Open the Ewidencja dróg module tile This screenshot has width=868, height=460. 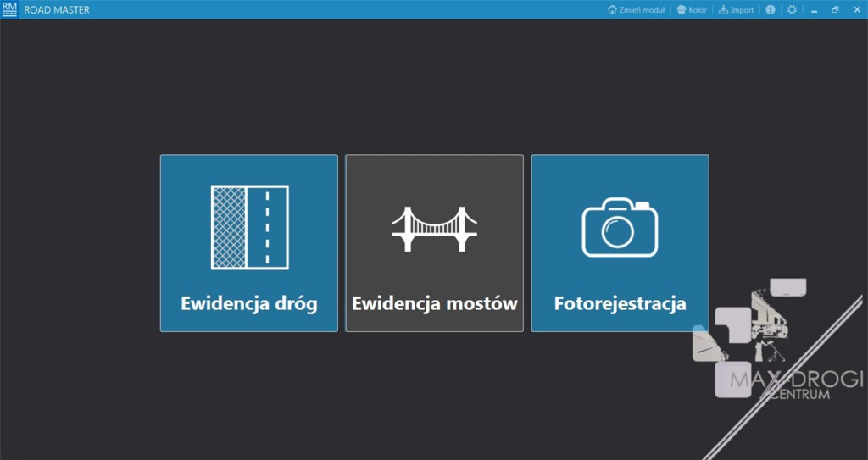(x=249, y=243)
